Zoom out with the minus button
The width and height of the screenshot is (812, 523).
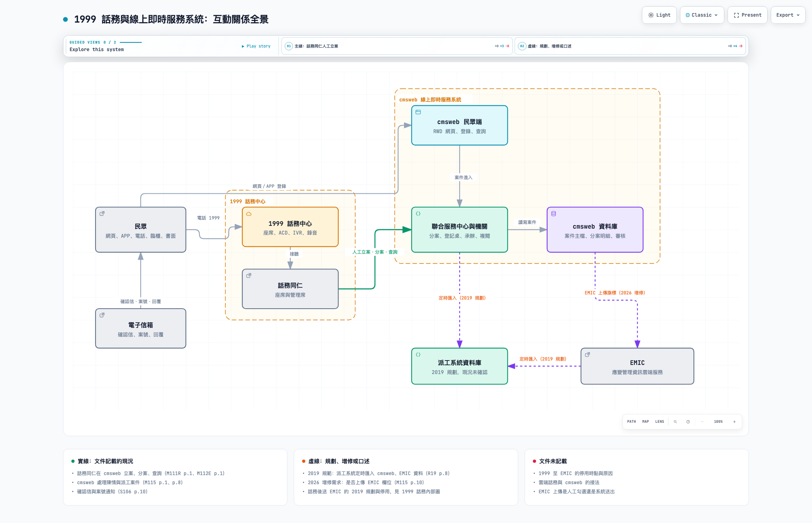(702, 422)
